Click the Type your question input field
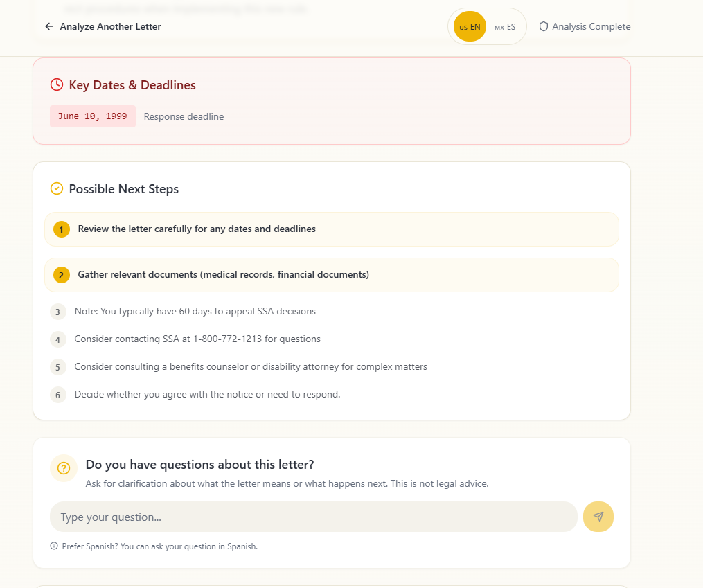 [x=313, y=516]
